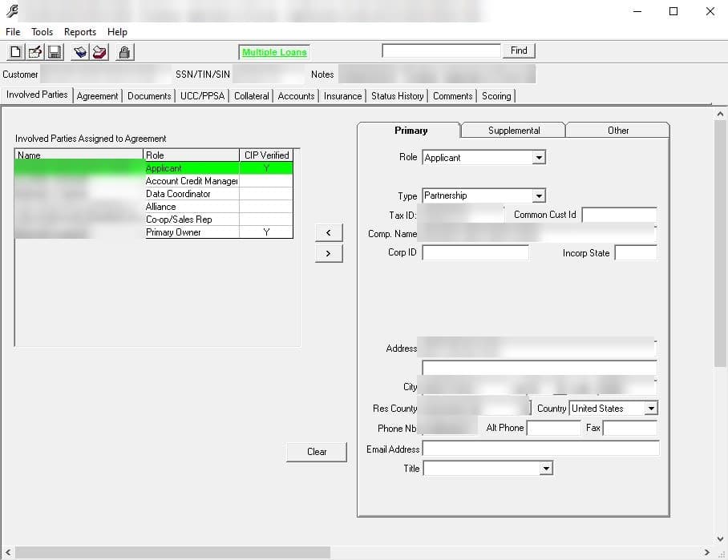Click the horizontal scrollbar right arrow

pyautogui.click(x=706, y=553)
